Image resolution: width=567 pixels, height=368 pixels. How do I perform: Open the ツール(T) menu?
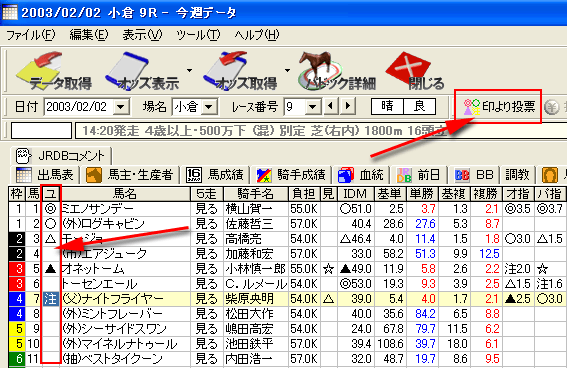(x=198, y=35)
